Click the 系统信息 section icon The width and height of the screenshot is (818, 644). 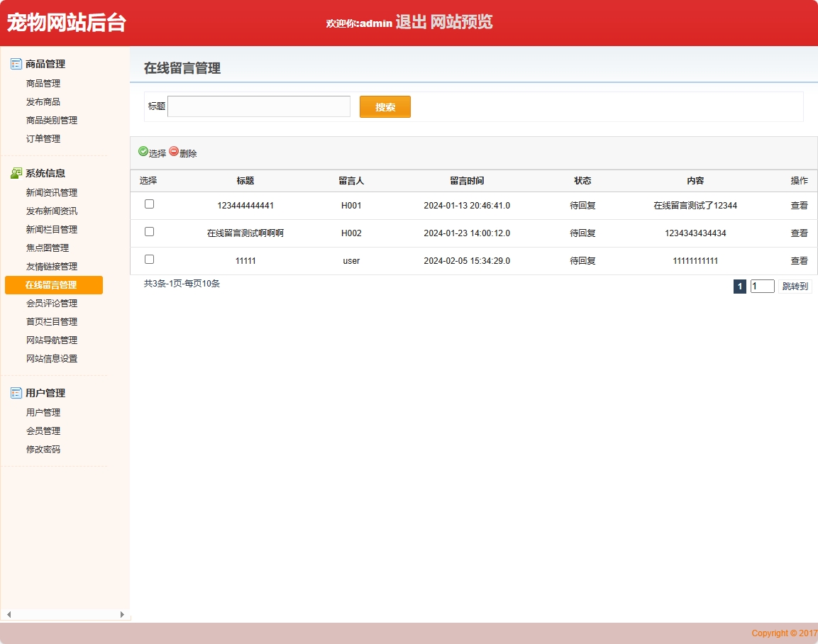pos(15,172)
